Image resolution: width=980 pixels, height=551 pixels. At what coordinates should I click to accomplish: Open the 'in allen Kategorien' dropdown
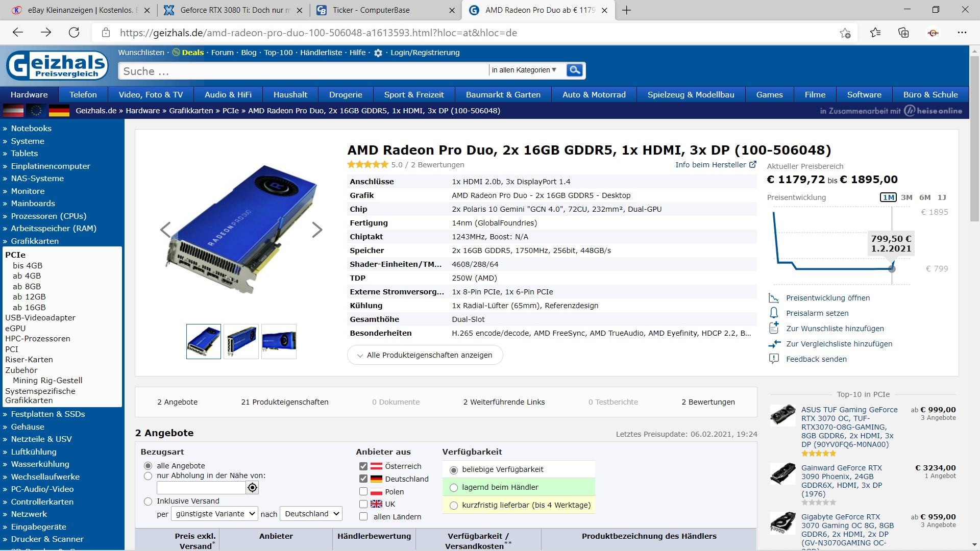(x=524, y=70)
